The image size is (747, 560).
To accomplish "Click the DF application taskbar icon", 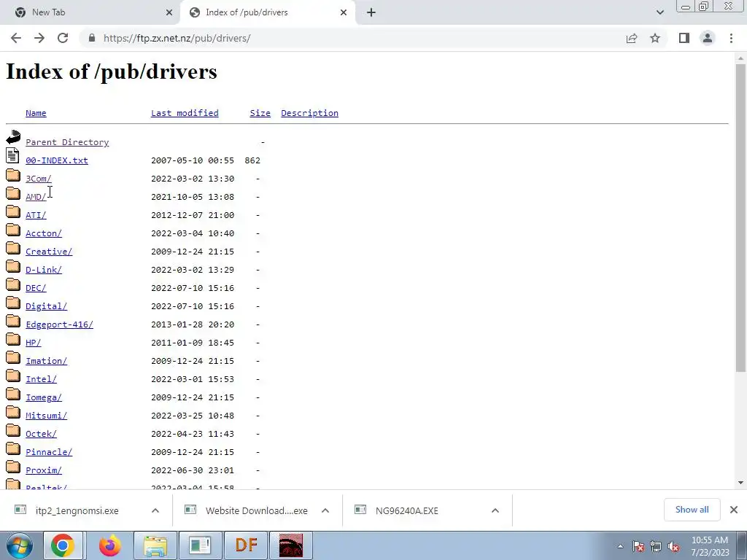I will 247,545.
